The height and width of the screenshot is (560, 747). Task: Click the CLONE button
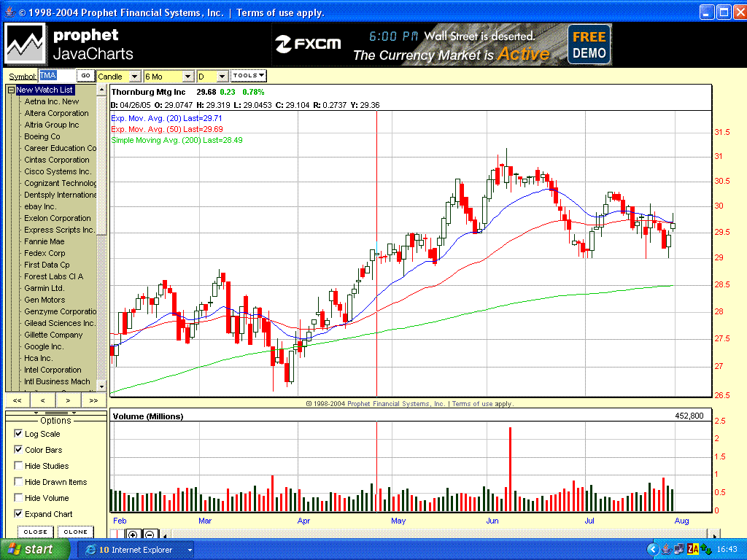75,532
